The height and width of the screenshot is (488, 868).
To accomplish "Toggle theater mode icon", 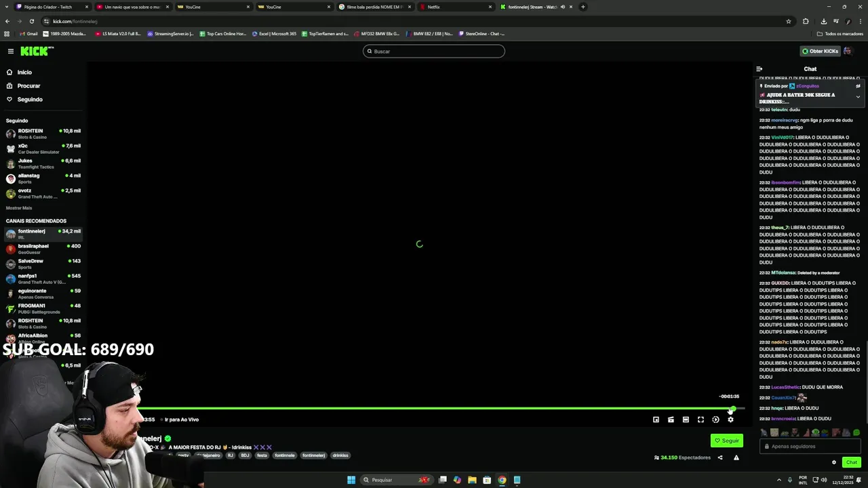I will [686, 420].
